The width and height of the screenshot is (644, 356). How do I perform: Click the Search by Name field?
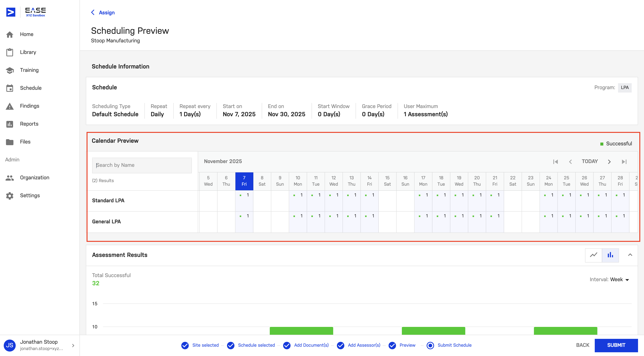point(142,165)
